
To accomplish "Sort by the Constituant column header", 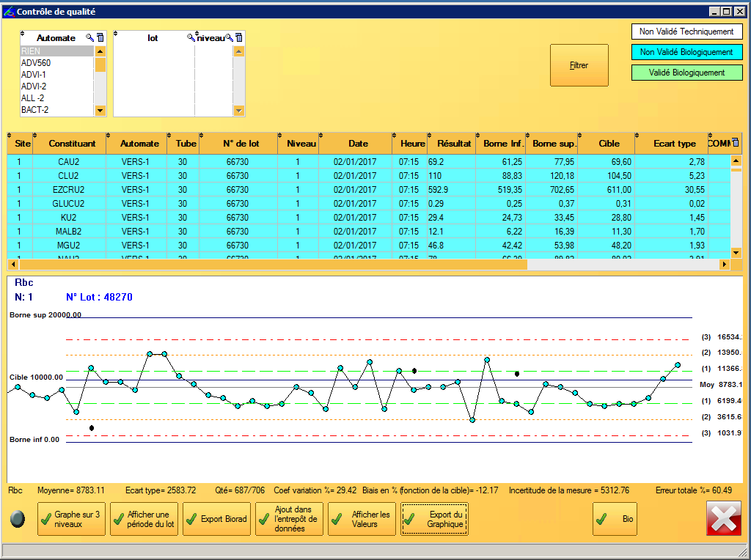I will pos(72,144).
